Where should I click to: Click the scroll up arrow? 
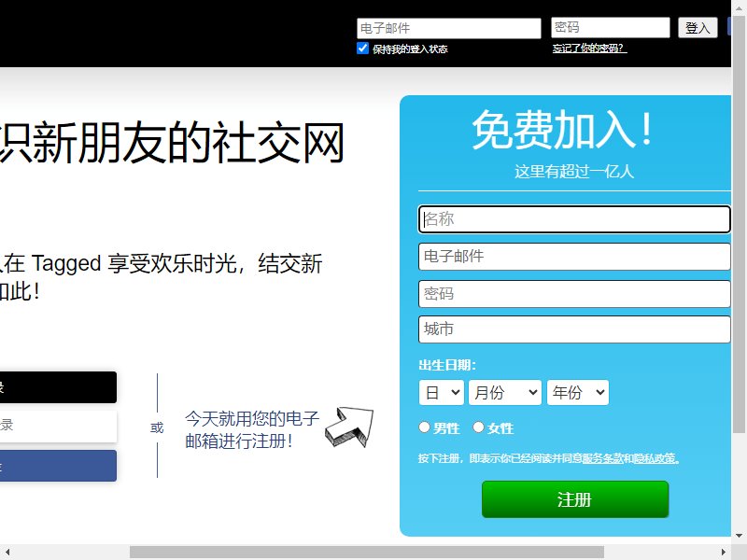pyautogui.click(x=739, y=7)
